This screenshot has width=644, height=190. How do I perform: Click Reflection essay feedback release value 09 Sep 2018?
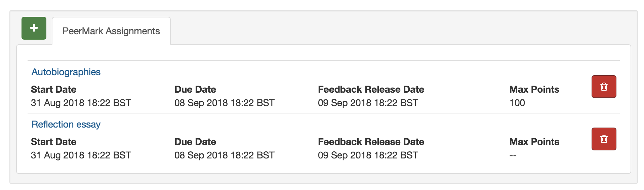368,155
